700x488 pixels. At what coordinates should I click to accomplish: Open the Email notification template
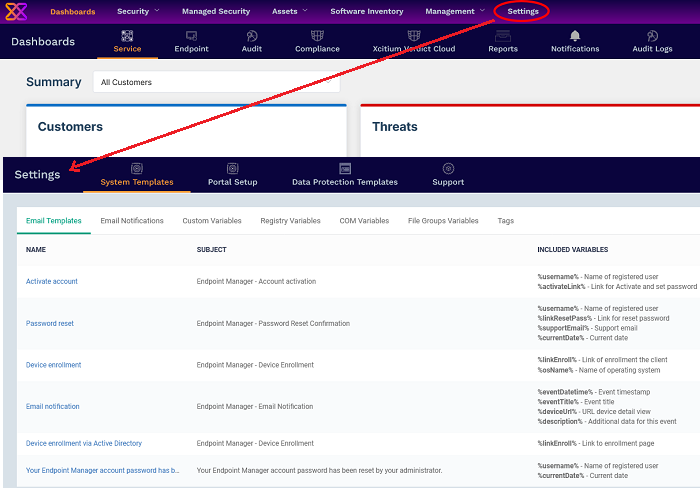53,406
